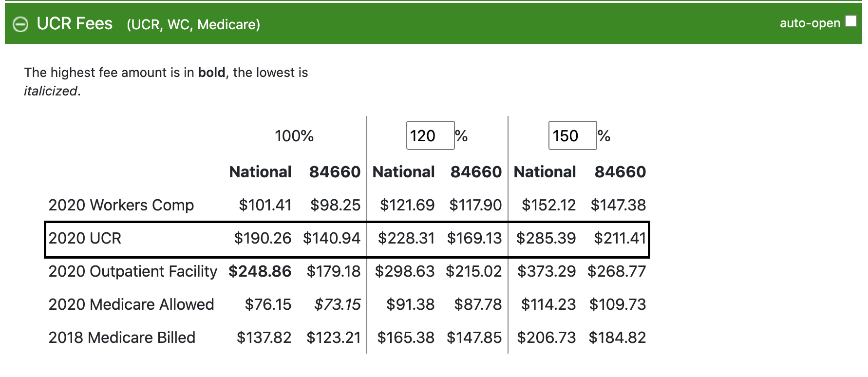Click the $101.41 Workers Comp national fee
The height and width of the screenshot is (377, 868).
click(x=265, y=205)
